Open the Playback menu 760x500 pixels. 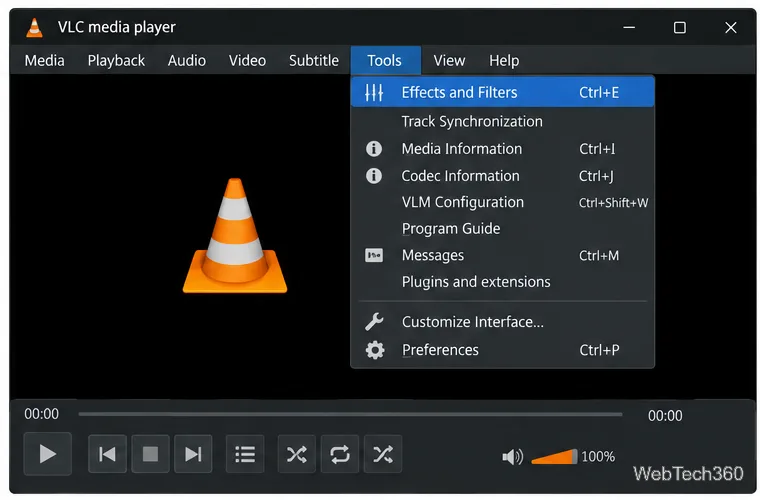116,61
